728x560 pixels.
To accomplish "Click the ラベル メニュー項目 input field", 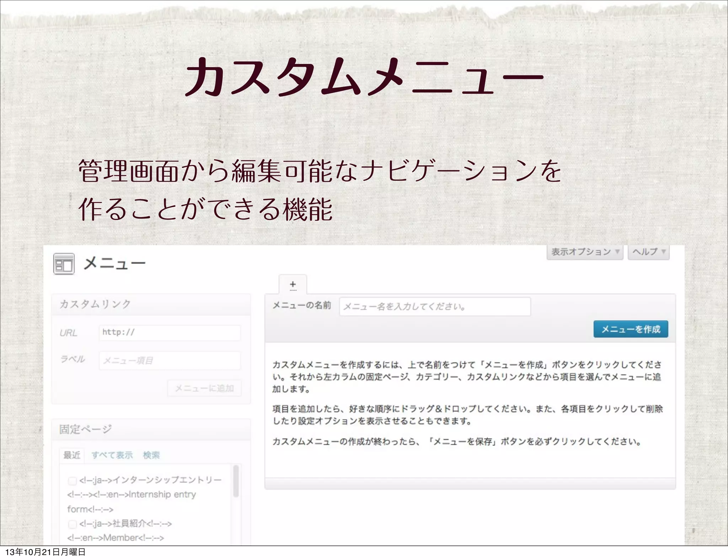I will [170, 361].
